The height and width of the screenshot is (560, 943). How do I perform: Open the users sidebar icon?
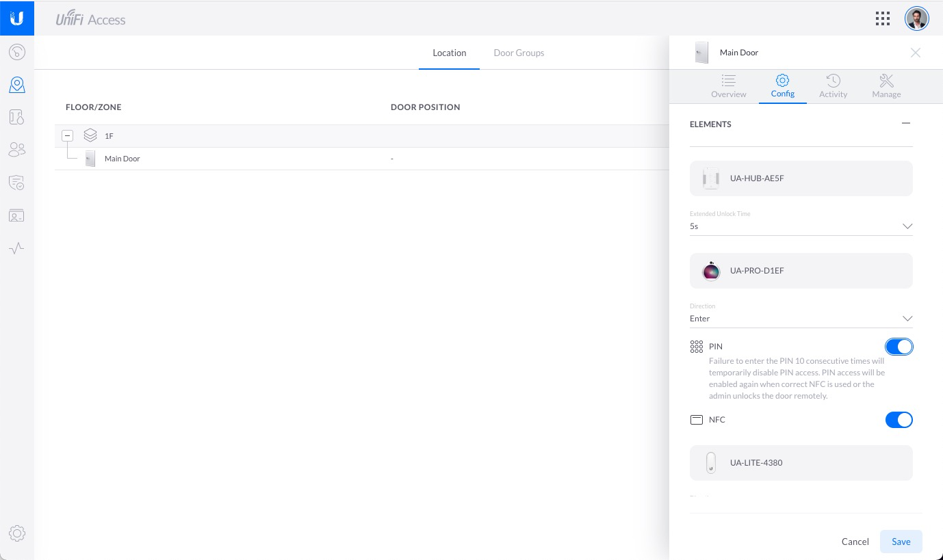coord(17,150)
